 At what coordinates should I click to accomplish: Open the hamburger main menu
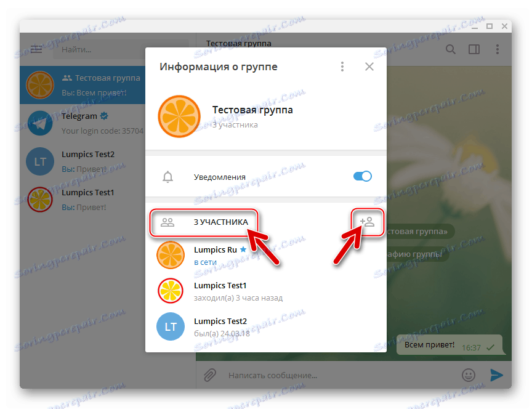tap(36, 49)
